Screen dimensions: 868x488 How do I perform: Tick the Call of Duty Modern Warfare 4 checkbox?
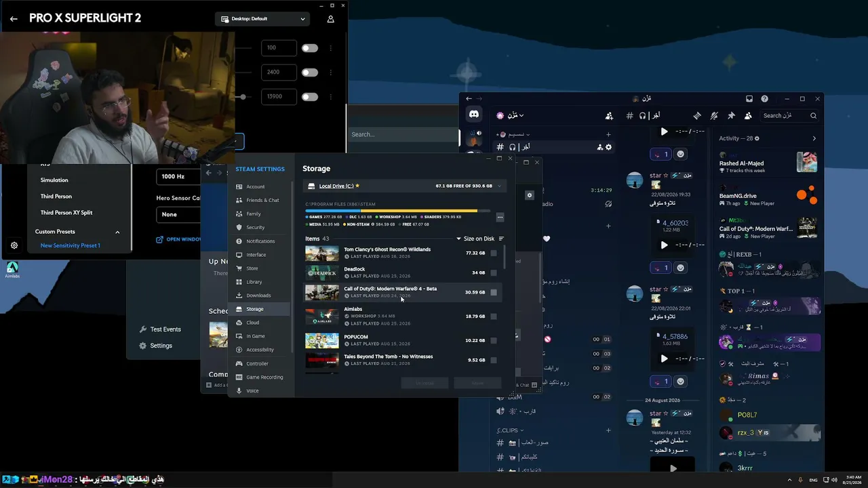494,292
